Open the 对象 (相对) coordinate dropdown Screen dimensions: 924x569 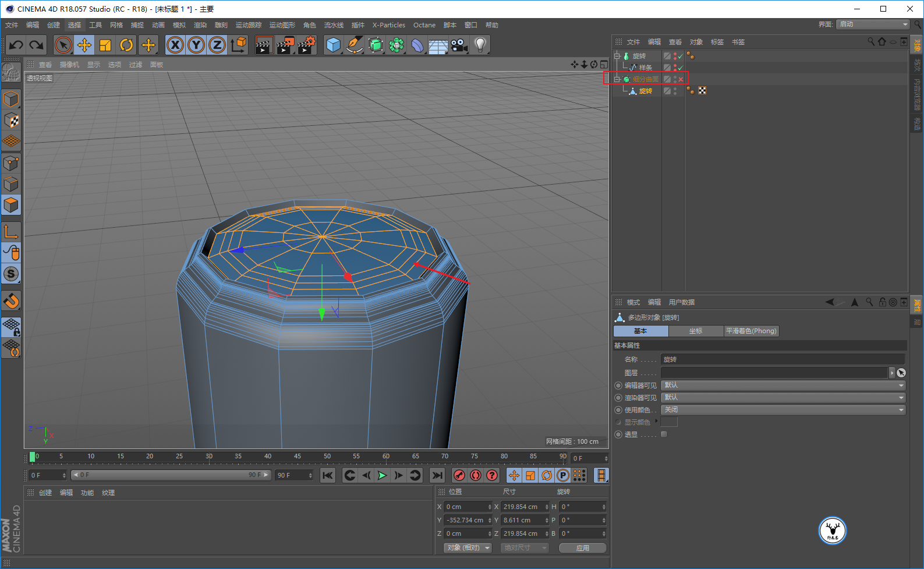pyautogui.click(x=468, y=548)
